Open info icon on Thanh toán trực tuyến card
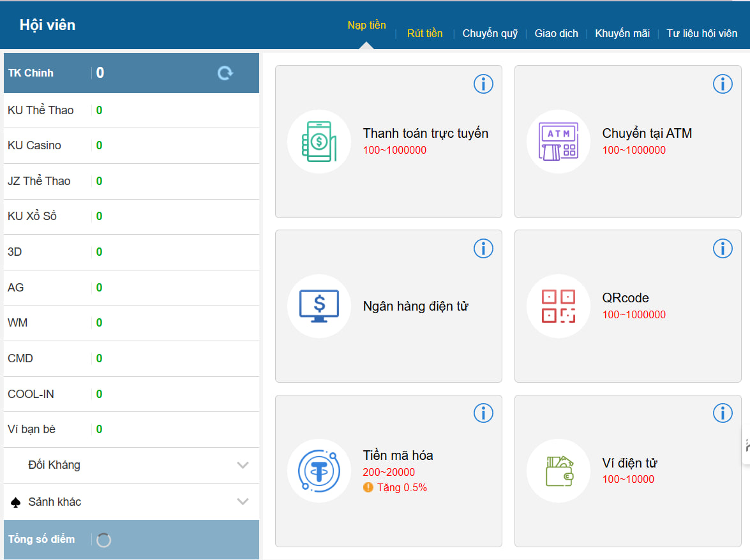This screenshot has height=560, width=750. (483, 84)
